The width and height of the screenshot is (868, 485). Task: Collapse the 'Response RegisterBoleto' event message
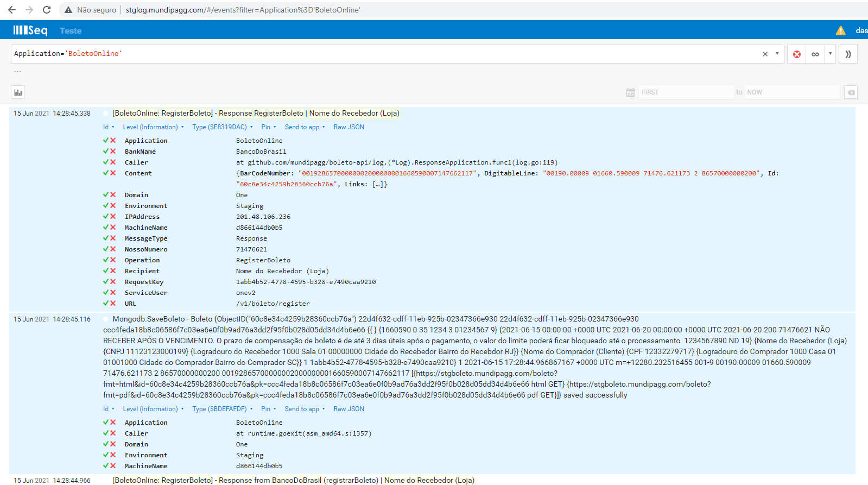coord(256,114)
